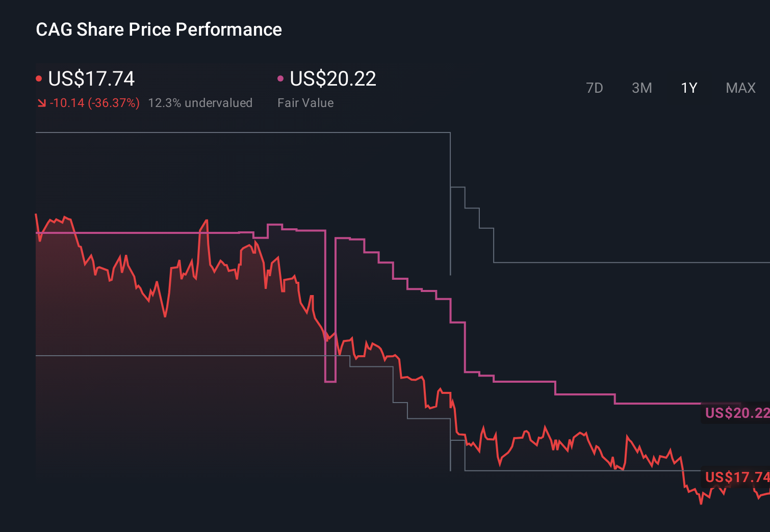Toggle the pink Fair Value legend dot
The image size is (770, 532).
coord(280,77)
